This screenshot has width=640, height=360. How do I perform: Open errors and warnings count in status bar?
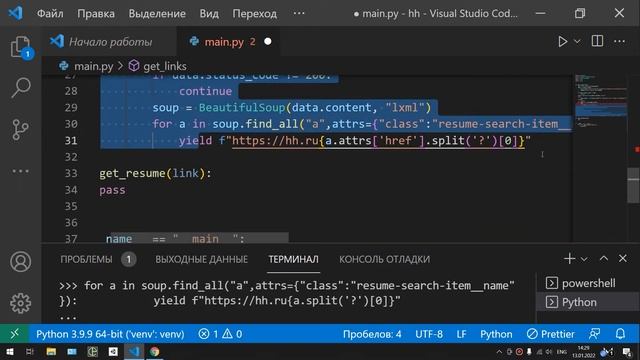(220, 334)
